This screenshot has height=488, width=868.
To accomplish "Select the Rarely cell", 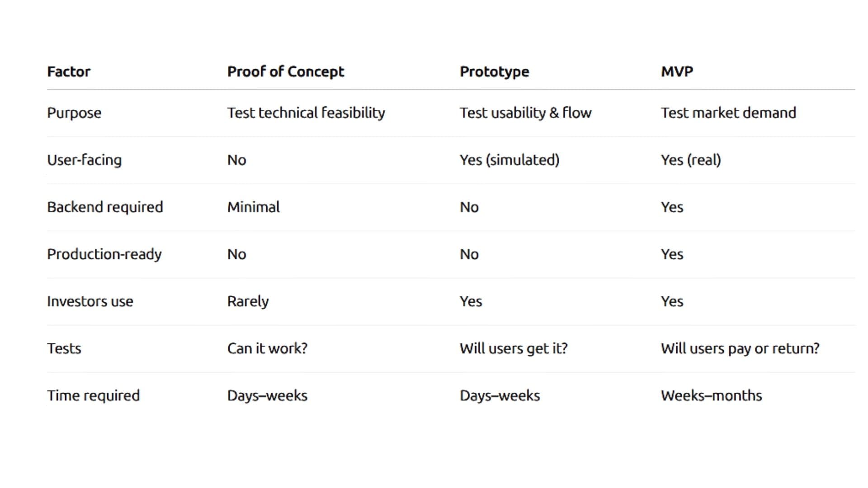I will click(248, 301).
